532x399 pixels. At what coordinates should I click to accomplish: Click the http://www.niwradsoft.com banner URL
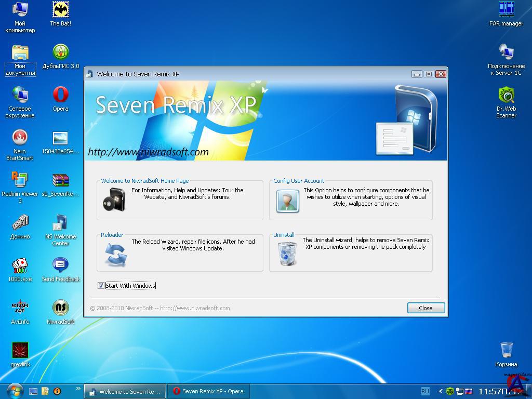pyautogui.click(x=148, y=152)
